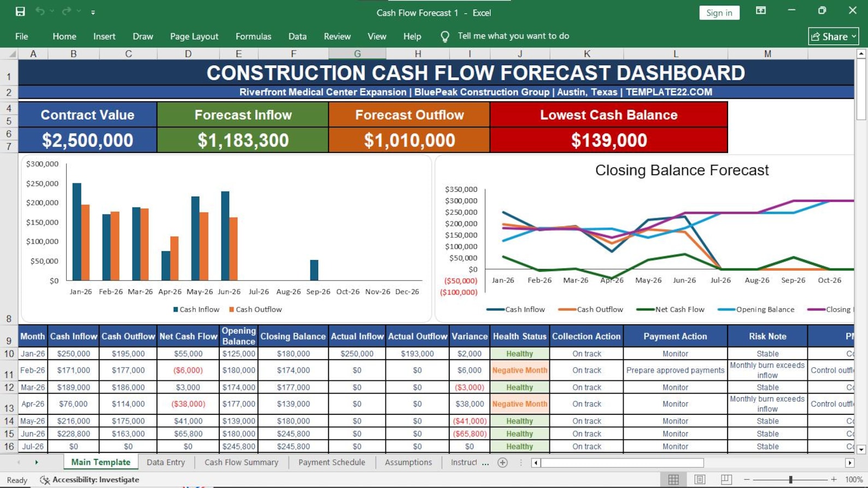Click the Undo arrow icon
The image size is (868, 488).
[x=40, y=11]
